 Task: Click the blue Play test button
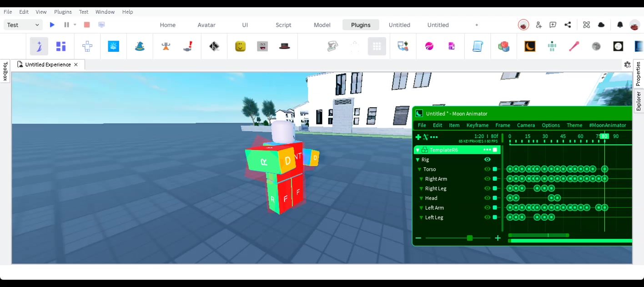click(x=52, y=25)
